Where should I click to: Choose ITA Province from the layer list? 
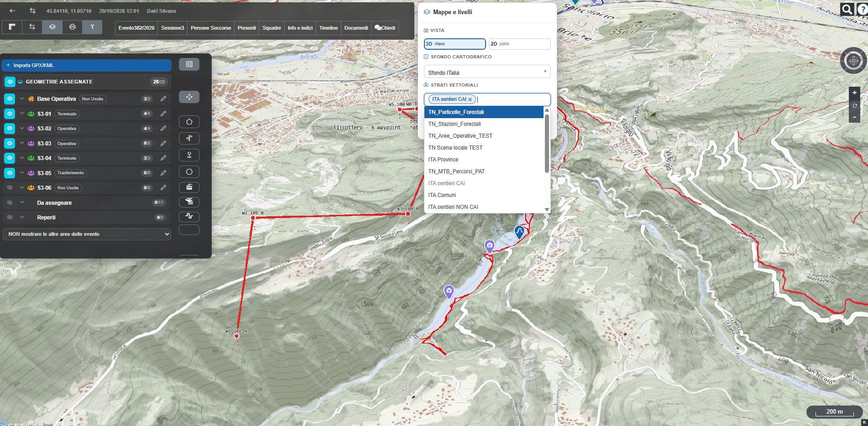click(x=484, y=160)
